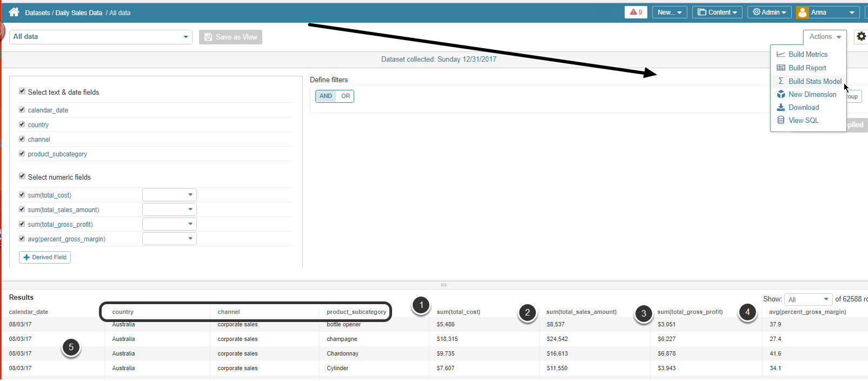
Task: Add a Derived Field
Action: [x=45, y=257]
